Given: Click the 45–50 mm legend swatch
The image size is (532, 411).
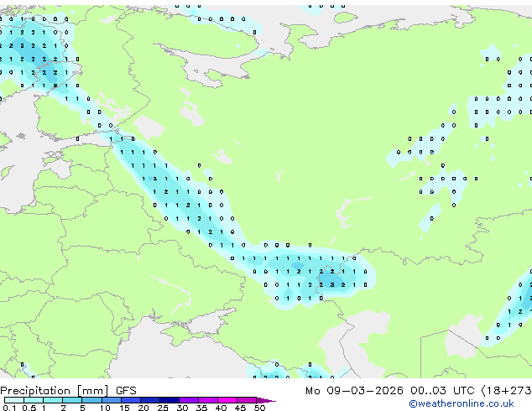Looking at the screenshot, I should coord(247,400).
